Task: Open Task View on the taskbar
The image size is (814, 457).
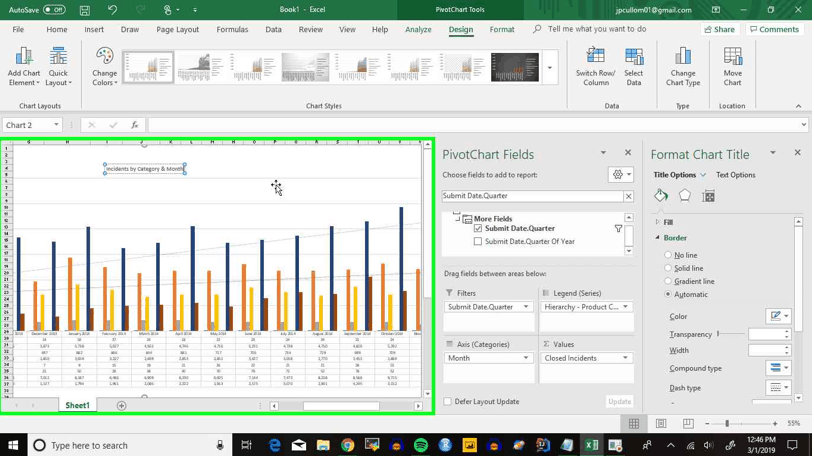Action: point(247,445)
